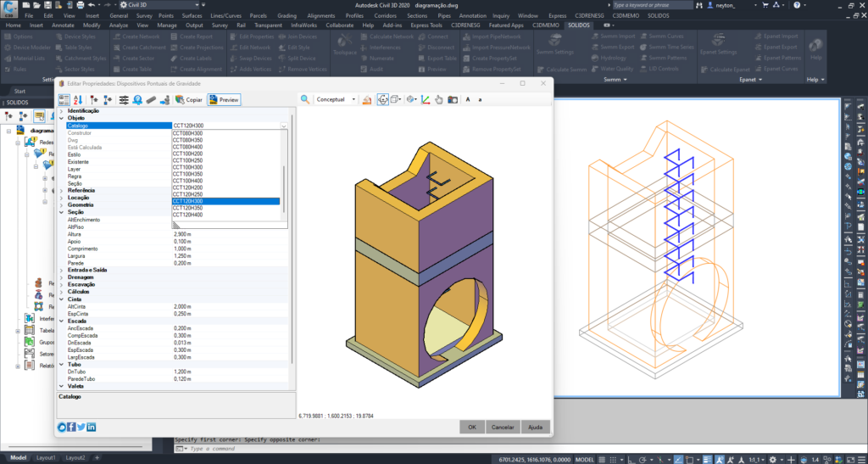The width and height of the screenshot is (868, 464).
Task: Click the DnTubo value 1,200 m
Action: tap(230, 372)
